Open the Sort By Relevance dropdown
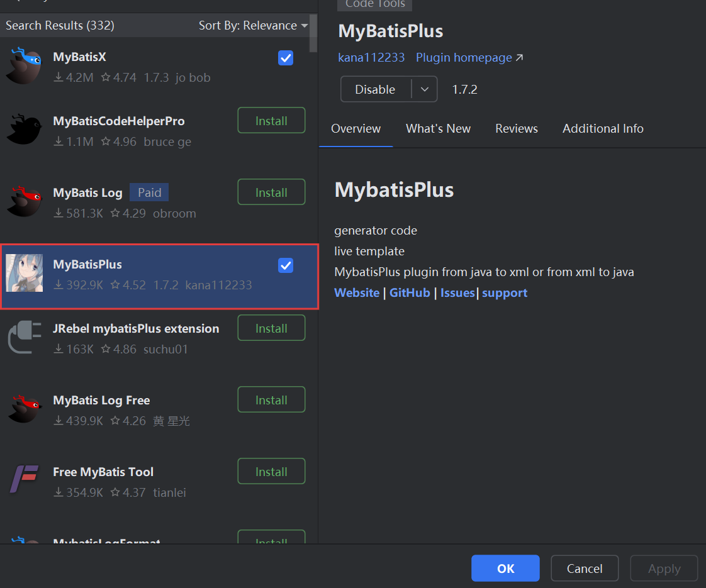Screen dimensions: 706x588 click(x=253, y=26)
